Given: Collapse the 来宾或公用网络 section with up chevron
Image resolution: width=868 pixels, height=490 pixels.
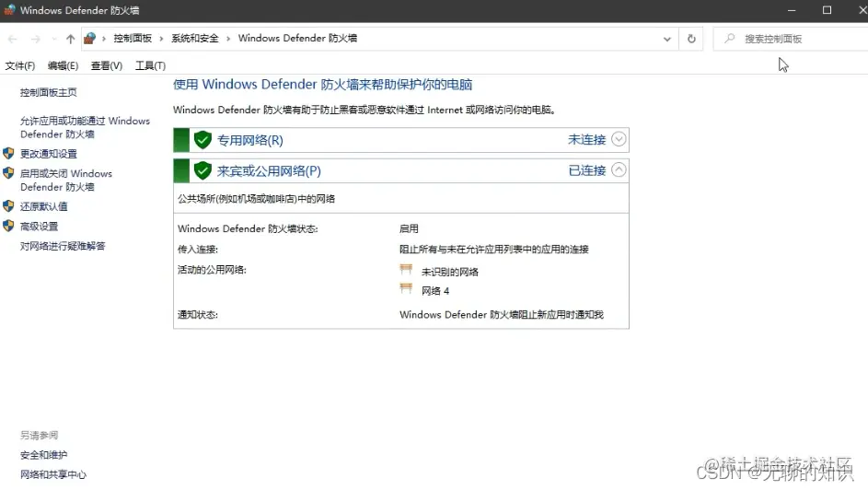Looking at the screenshot, I should click(619, 169).
